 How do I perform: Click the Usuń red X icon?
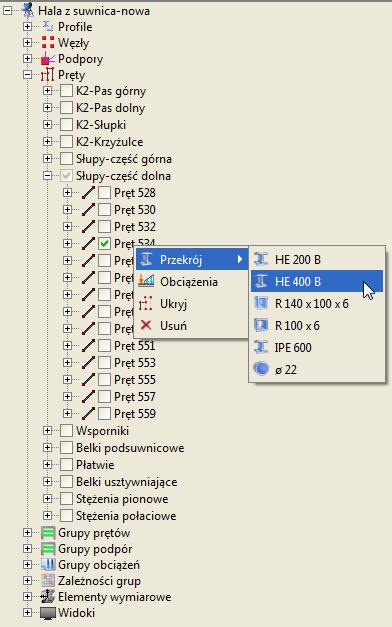pos(146,325)
